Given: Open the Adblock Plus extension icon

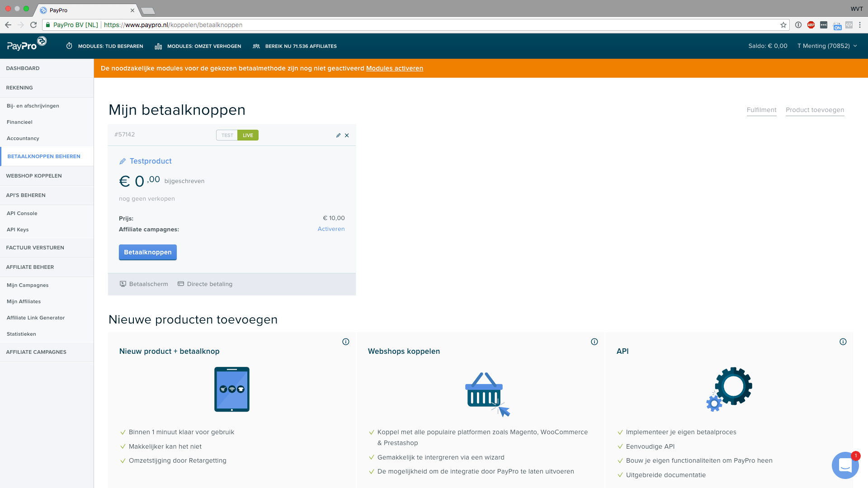Looking at the screenshot, I should pyautogui.click(x=811, y=25).
